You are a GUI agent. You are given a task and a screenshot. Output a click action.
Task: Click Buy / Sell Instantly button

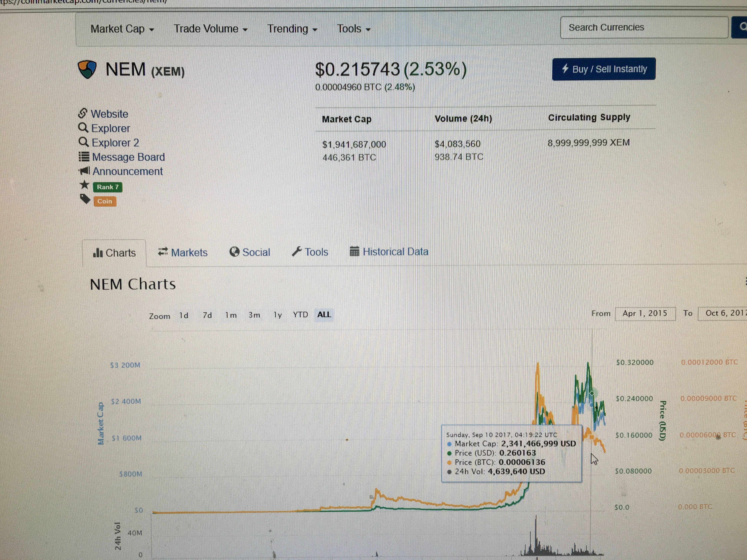(604, 69)
